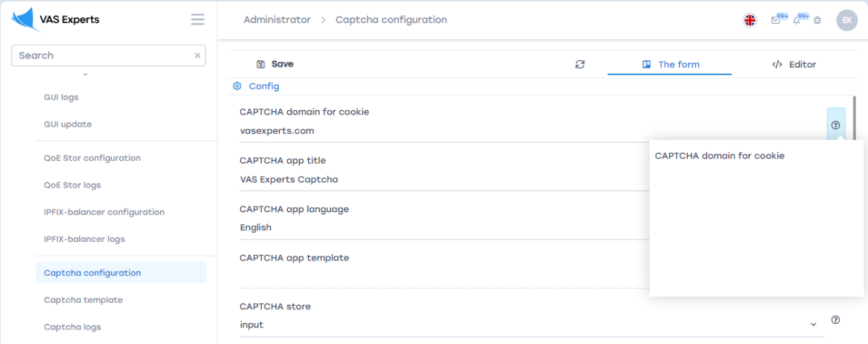Click the bug report icon
Image resolution: width=868 pixels, height=344 pixels.
click(x=817, y=20)
